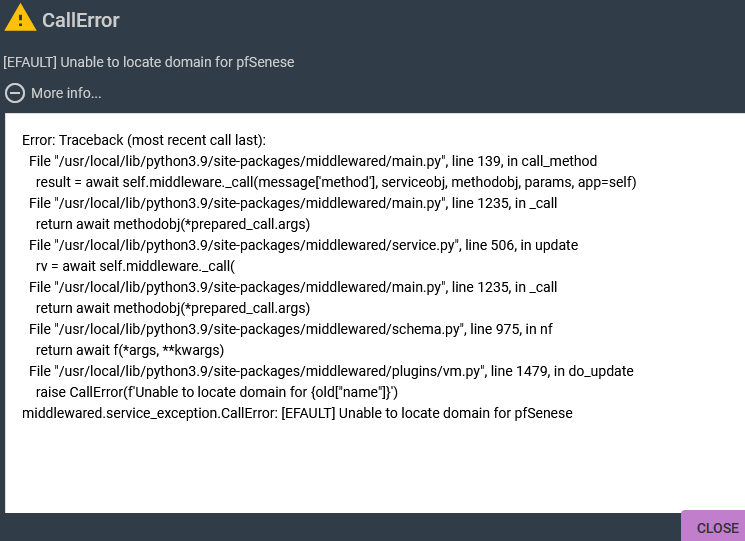Collapse details with the circled minus icon
Image resolution: width=745 pixels, height=541 pixels.
point(15,93)
